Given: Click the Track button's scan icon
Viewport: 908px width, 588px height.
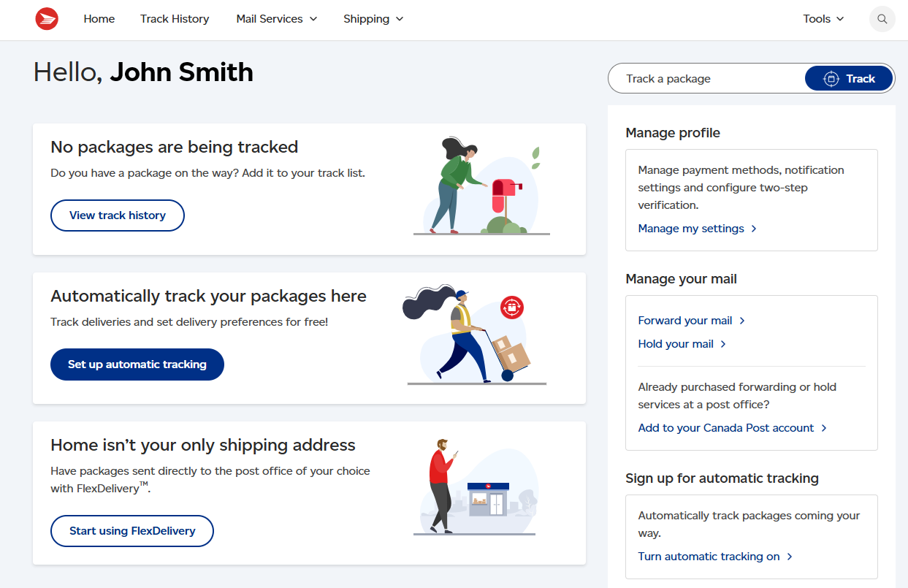Looking at the screenshot, I should pyautogui.click(x=831, y=78).
